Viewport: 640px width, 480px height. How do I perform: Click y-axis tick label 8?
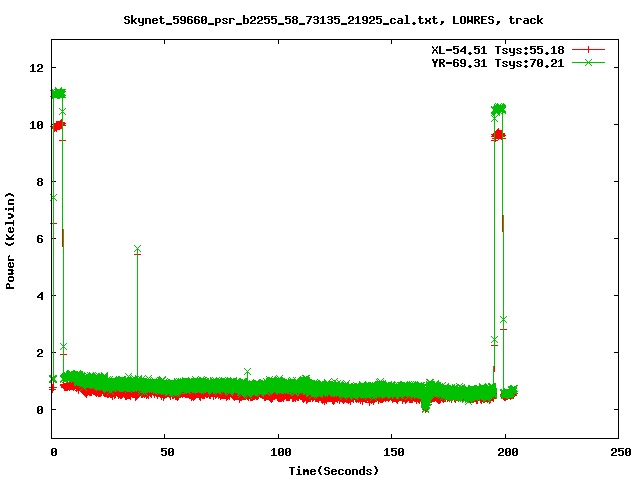coord(40,182)
